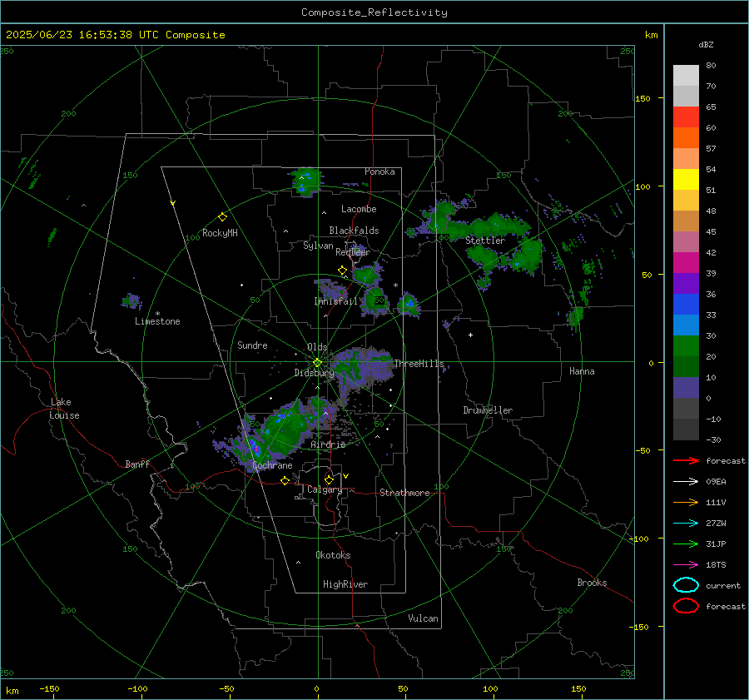Click the Strathmore city label

pos(404,493)
